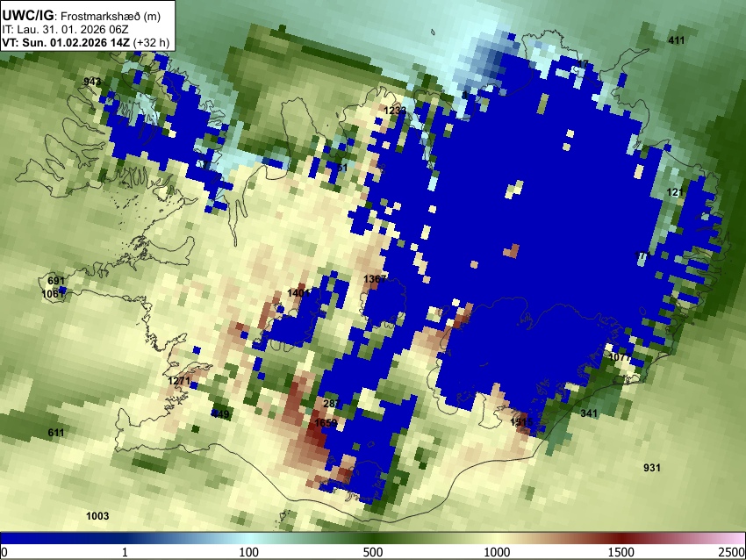Click the '1659' value label
The image size is (746, 560).
326,423
